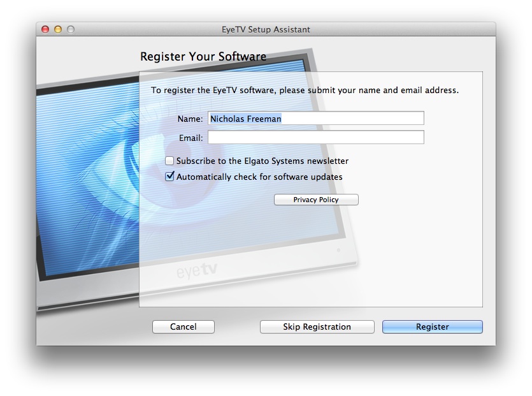Choose Skip Registration
This screenshot has width=532, height=396.
point(317,326)
